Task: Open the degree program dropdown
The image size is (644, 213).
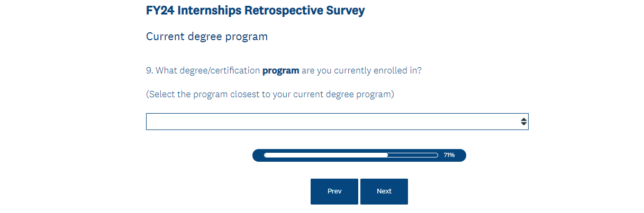Action: pyautogui.click(x=337, y=122)
